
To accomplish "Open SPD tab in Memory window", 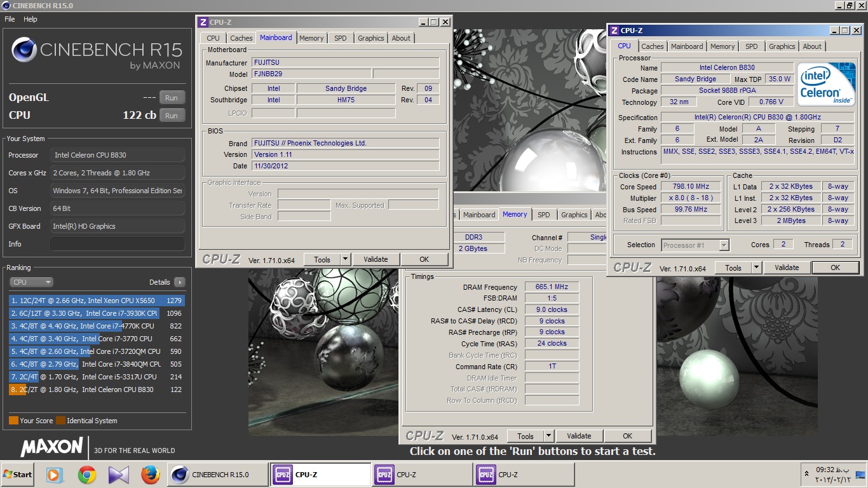I will 544,215.
